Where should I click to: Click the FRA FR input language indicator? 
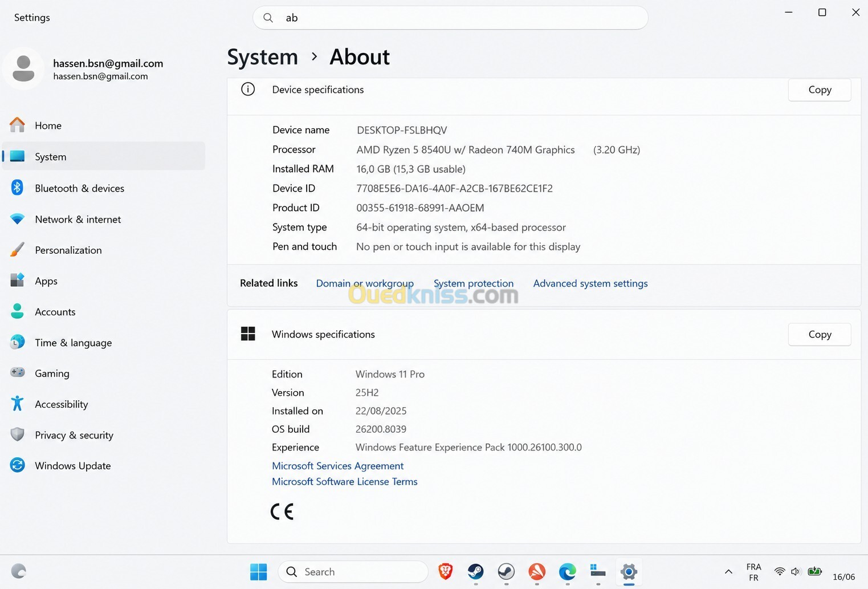[753, 572]
